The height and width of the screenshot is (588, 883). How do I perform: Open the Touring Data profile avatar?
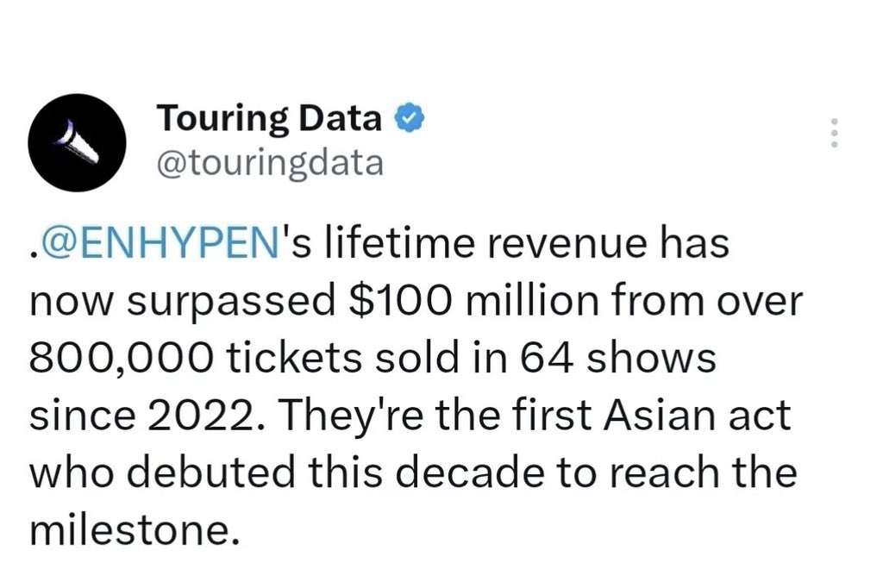[x=77, y=142]
